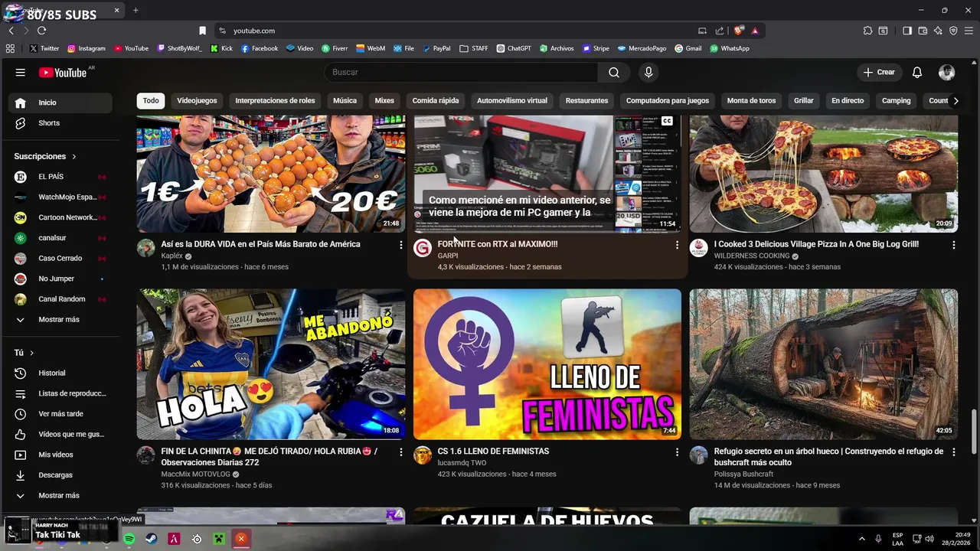Click the Crear button

(x=879, y=72)
